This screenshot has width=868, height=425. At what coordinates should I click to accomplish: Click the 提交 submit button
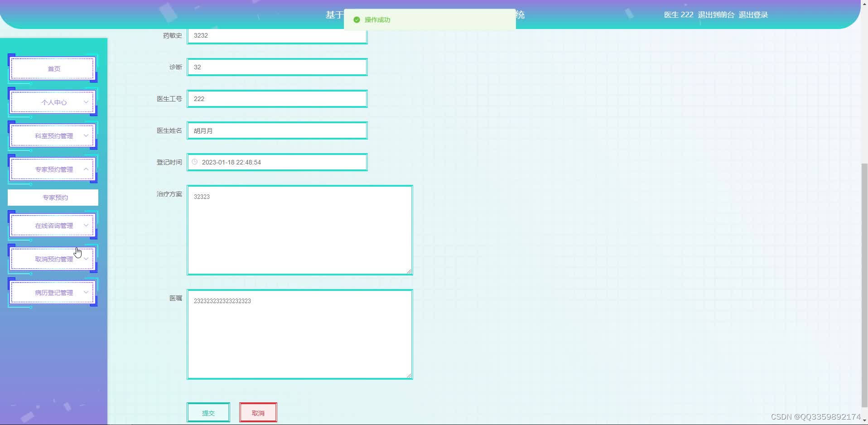point(208,413)
